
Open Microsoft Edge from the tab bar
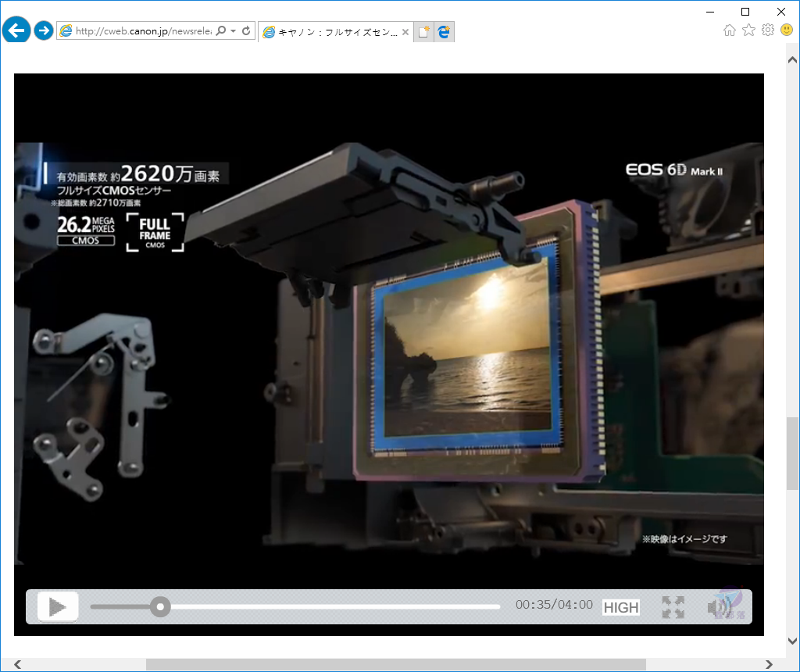(444, 31)
